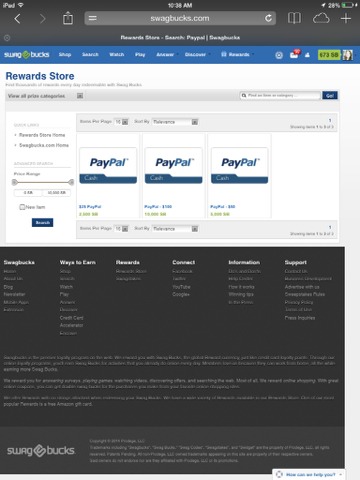
Task: Click the advanced Search button
Action: click(42, 222)
